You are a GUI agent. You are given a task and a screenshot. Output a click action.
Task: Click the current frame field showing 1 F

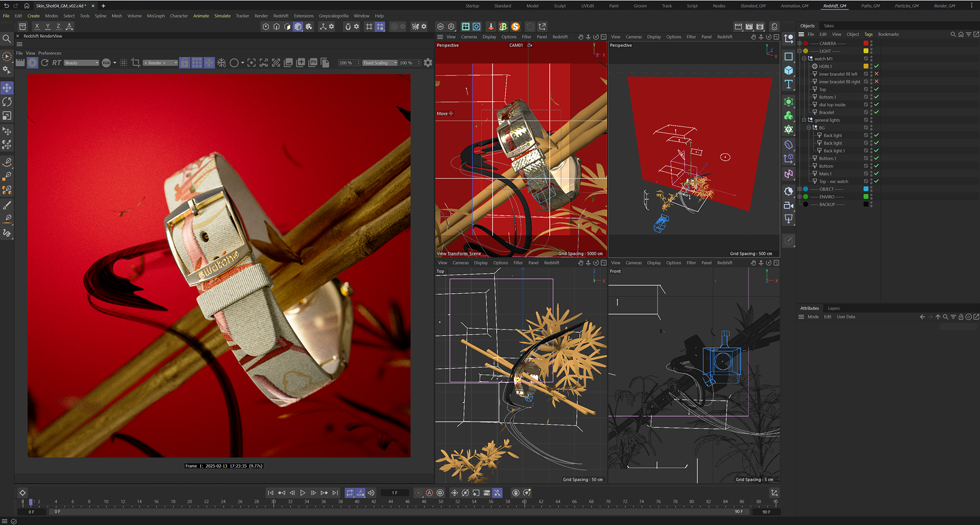pos(395,493)
